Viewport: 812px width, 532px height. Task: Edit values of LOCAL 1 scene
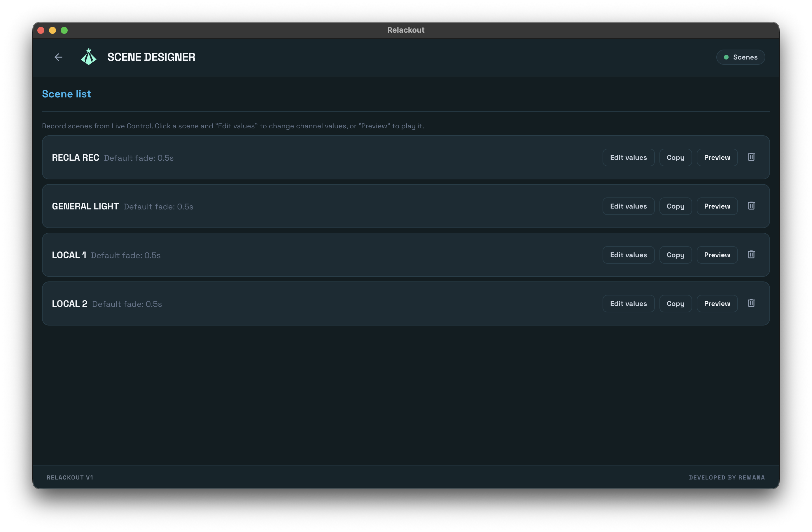click(x=629, y=255)
